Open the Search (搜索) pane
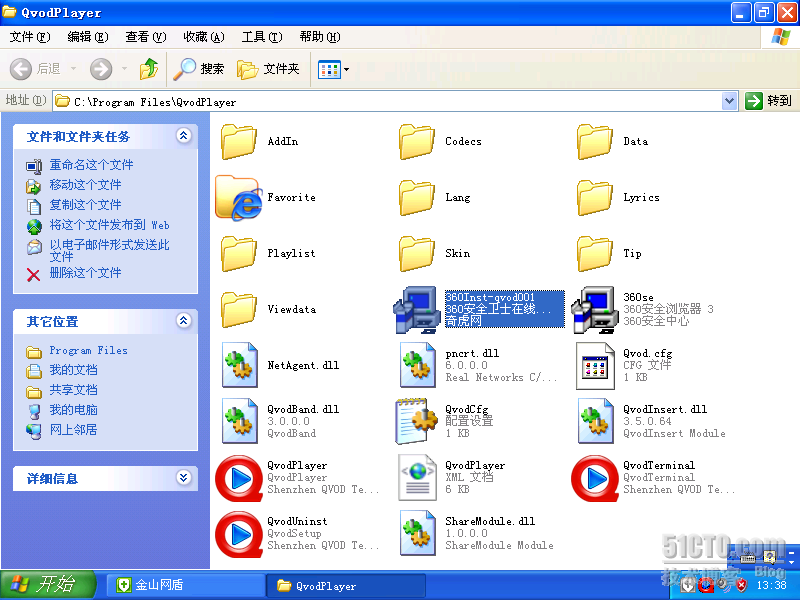Viewport: 800px width, 600px height. click(199, 69)
